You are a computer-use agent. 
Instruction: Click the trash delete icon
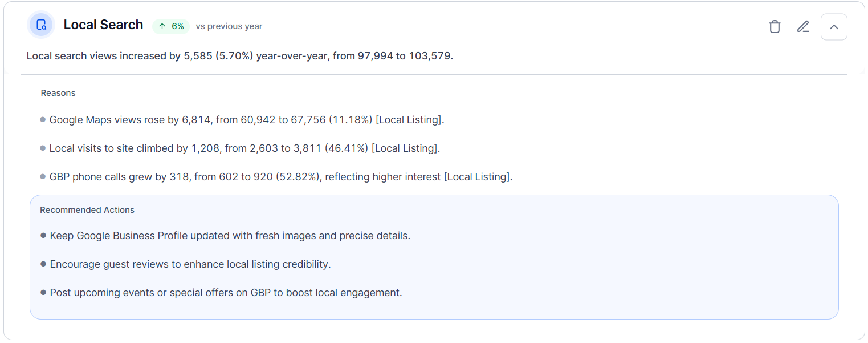[x=775, y=26]
